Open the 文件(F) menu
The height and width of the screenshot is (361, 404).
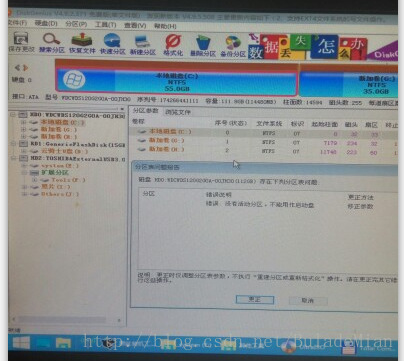(18, 23)
